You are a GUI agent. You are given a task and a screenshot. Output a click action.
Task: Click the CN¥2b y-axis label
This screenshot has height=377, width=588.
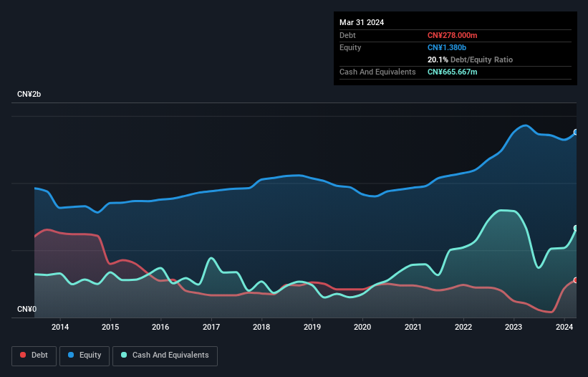click(29, 94)
